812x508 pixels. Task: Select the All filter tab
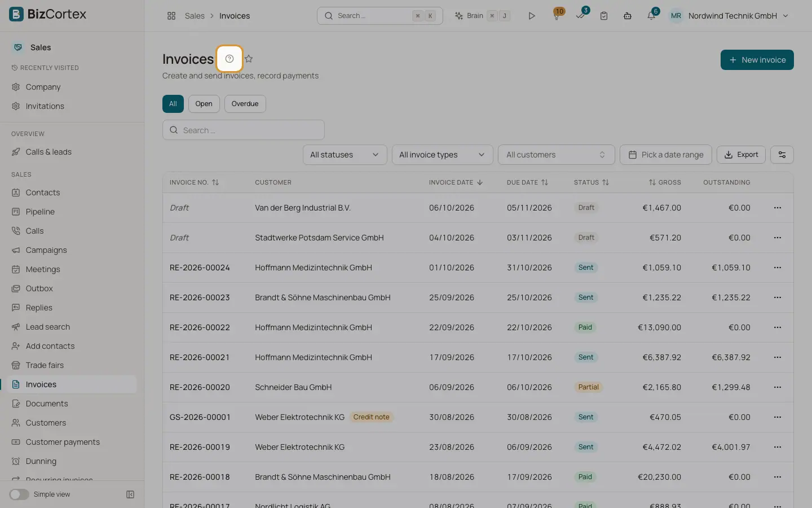click(173, 104)
